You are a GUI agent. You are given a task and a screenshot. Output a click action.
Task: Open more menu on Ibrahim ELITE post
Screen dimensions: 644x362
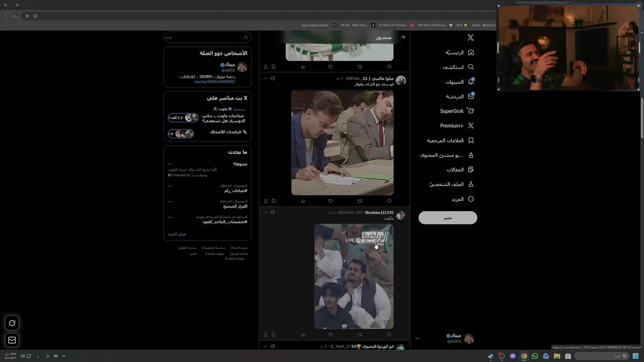(266, 212)
